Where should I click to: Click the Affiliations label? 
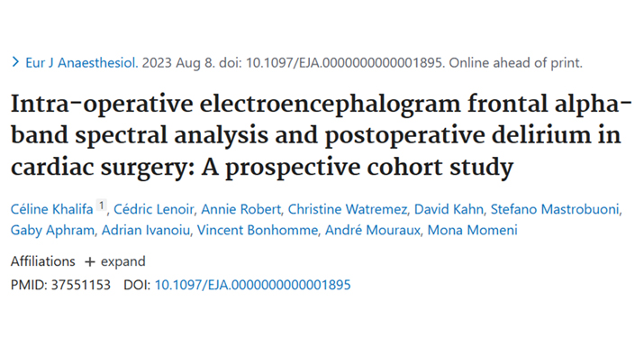point(42,261)
